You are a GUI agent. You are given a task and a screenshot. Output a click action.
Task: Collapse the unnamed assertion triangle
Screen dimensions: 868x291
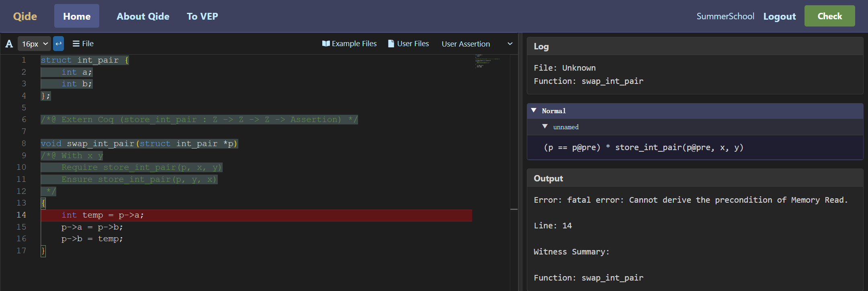545,126
